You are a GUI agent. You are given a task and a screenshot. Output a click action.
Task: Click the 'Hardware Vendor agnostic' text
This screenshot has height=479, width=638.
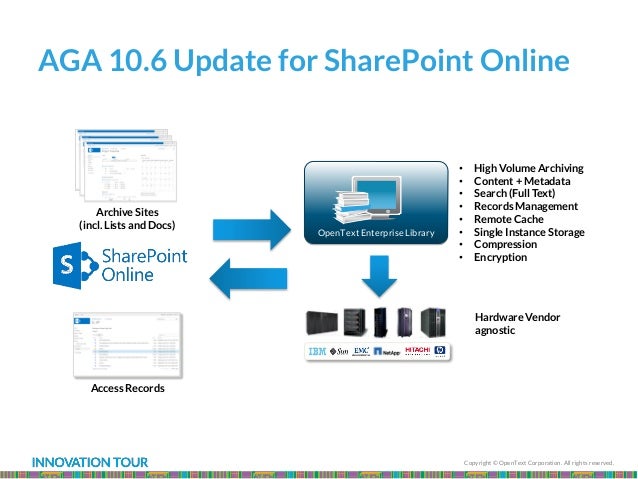[518, 324]
